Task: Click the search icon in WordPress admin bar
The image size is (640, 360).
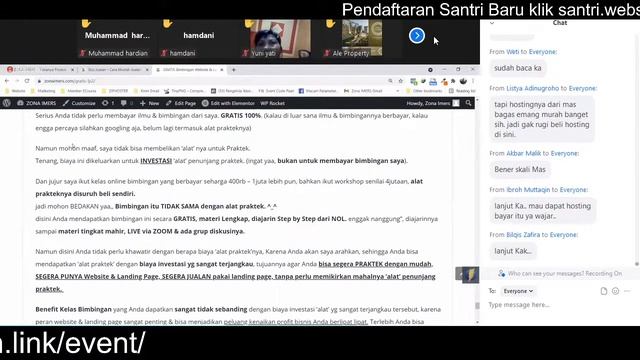Action: point(469,103)
